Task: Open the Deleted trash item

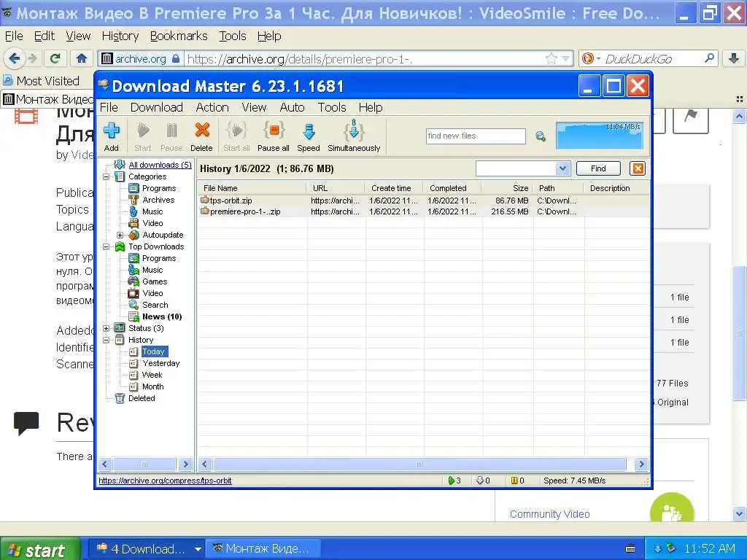Action: [x=142, y=398]
